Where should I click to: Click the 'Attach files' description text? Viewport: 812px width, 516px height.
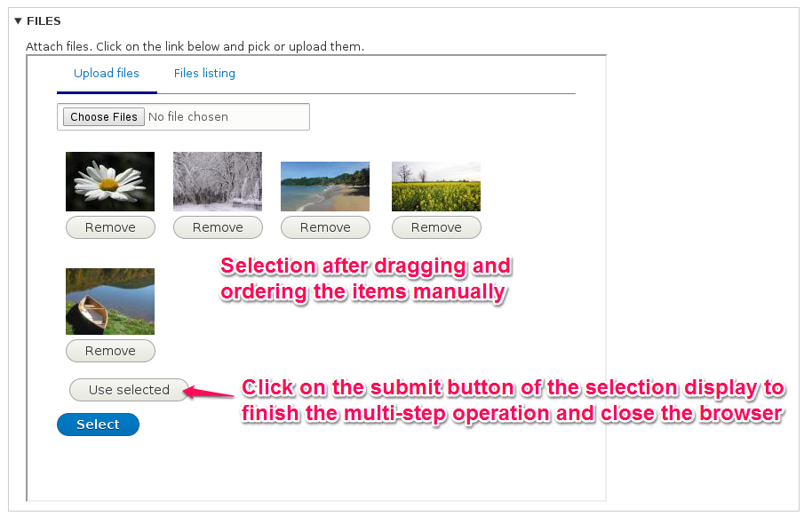pos(195,46)
